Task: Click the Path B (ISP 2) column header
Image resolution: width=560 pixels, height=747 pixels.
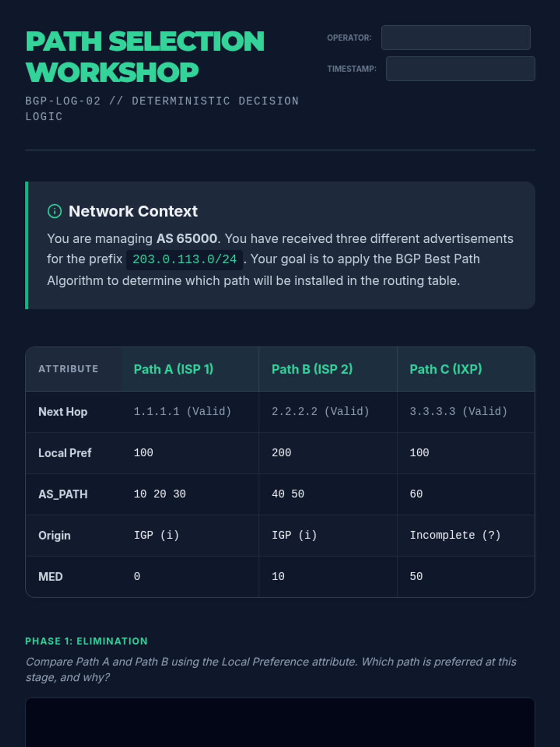Action: click(312, 369)
